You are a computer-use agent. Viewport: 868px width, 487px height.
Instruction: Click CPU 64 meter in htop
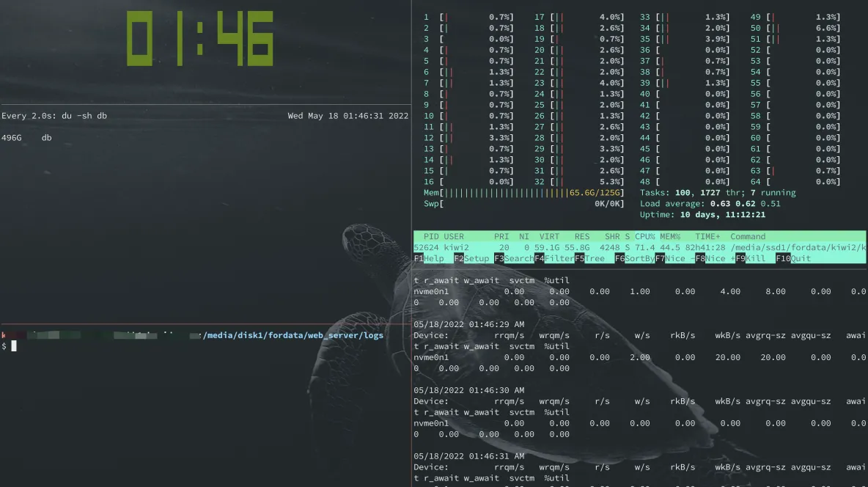(x=795, y=182)
